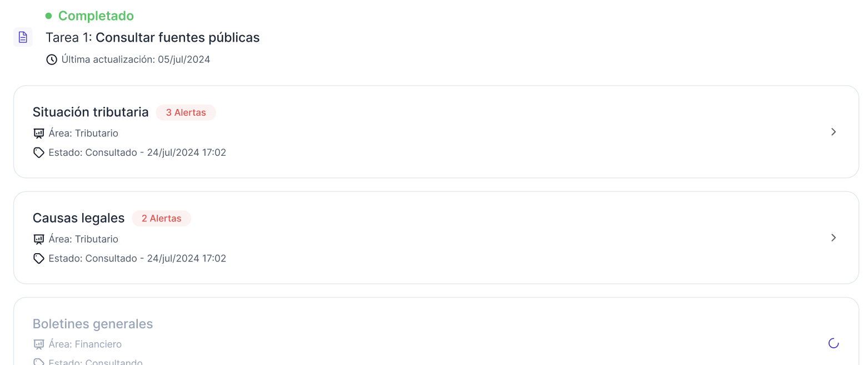Screen dimensions: 868x365
Task: Expand Causas legales using its chevron arrow
Action: coord(833,238)
